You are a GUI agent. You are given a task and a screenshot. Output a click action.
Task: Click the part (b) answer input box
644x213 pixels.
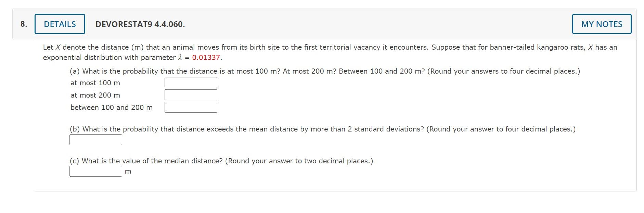coord(95,139)
